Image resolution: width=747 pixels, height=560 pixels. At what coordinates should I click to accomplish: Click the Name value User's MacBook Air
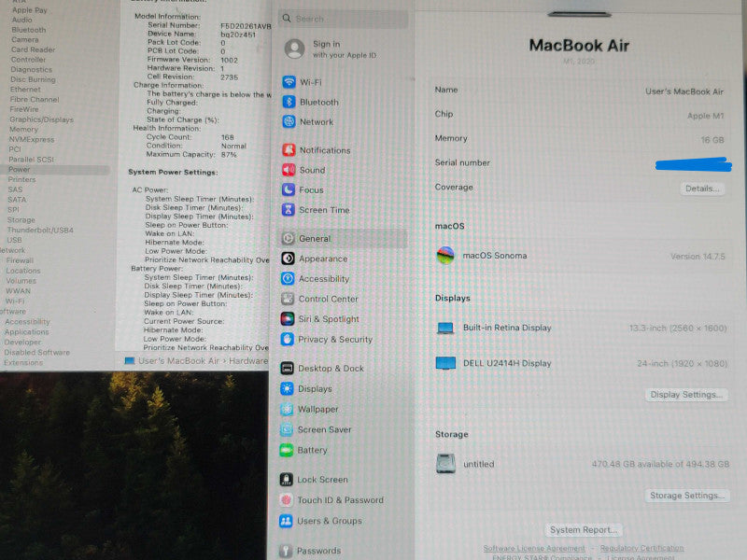point(684,91)
